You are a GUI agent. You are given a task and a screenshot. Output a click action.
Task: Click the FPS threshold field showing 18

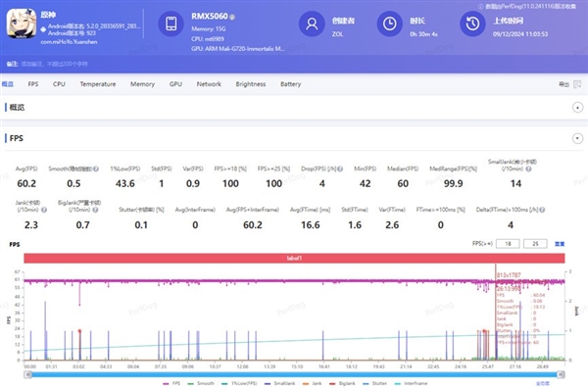pyautogui.click(x=508, y=244)
